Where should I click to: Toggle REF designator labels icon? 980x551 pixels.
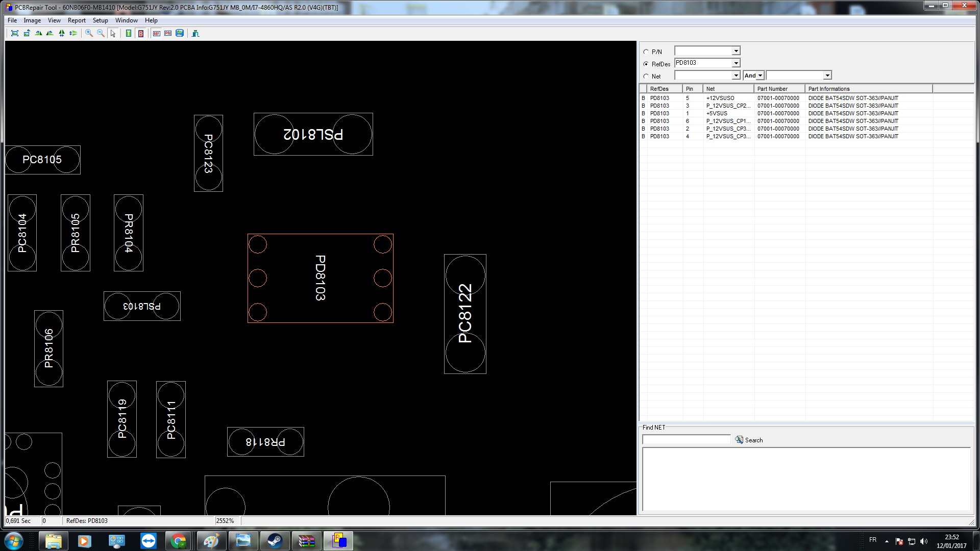[x=156, y=33]
